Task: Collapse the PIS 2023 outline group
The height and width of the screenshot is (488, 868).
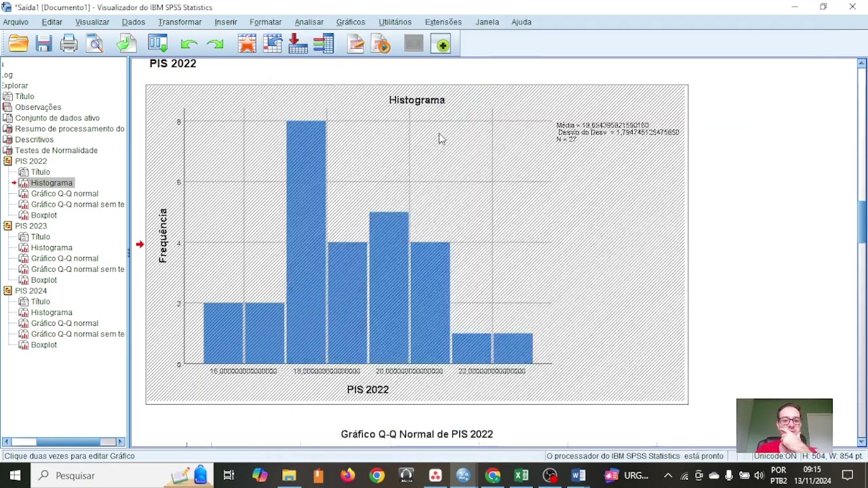Action: (7, 226)
